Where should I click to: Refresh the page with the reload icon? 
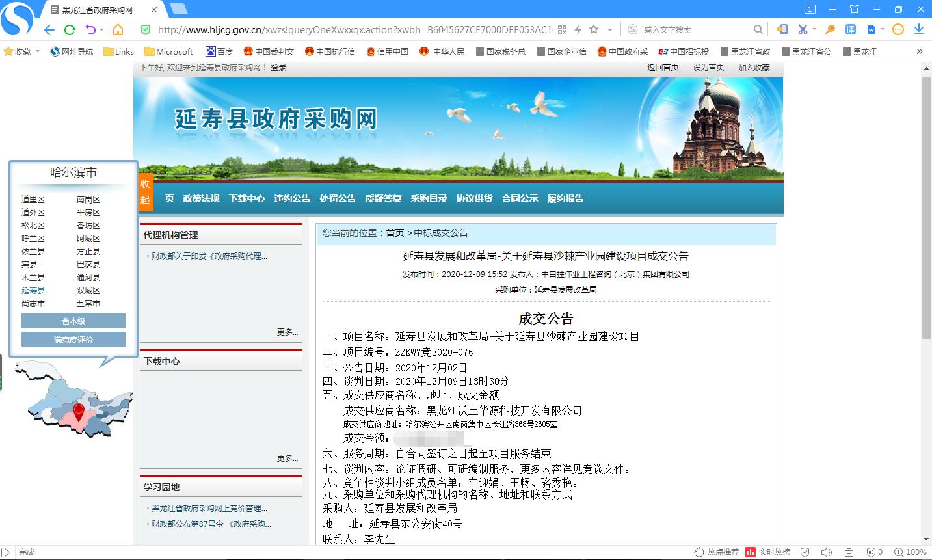point(70,29)
